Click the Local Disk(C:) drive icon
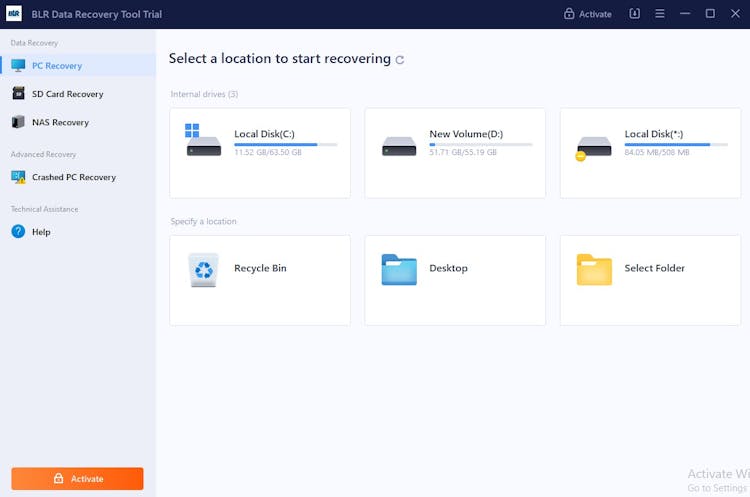Screen dimensions: 750x497 click(204, 141)
